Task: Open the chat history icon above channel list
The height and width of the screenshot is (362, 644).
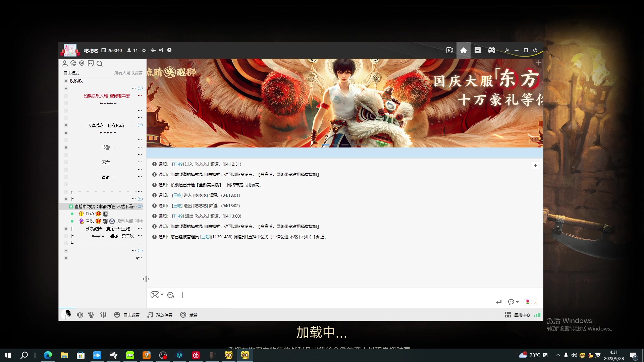Action: tap(73, 63)
